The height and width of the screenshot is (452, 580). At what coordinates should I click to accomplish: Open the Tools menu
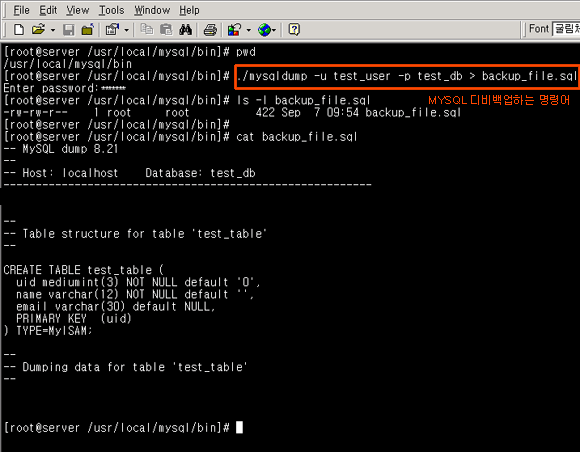tap(111, 10)
